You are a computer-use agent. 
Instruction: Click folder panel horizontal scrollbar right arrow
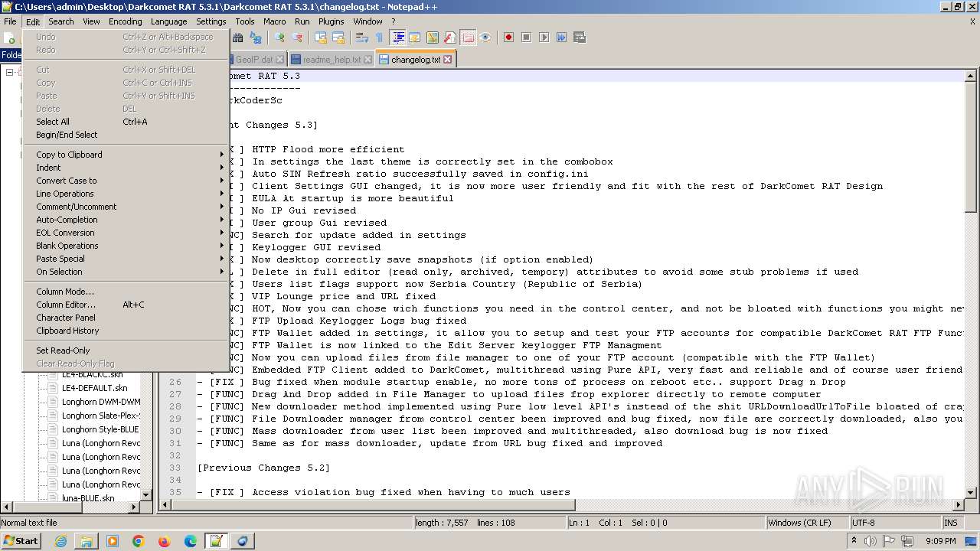tap(134, 507)
